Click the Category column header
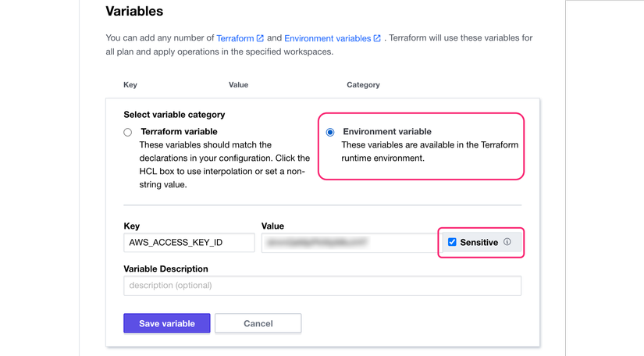Screen dimensions: 644x356 pyautogui.click(x=363, y=84)
